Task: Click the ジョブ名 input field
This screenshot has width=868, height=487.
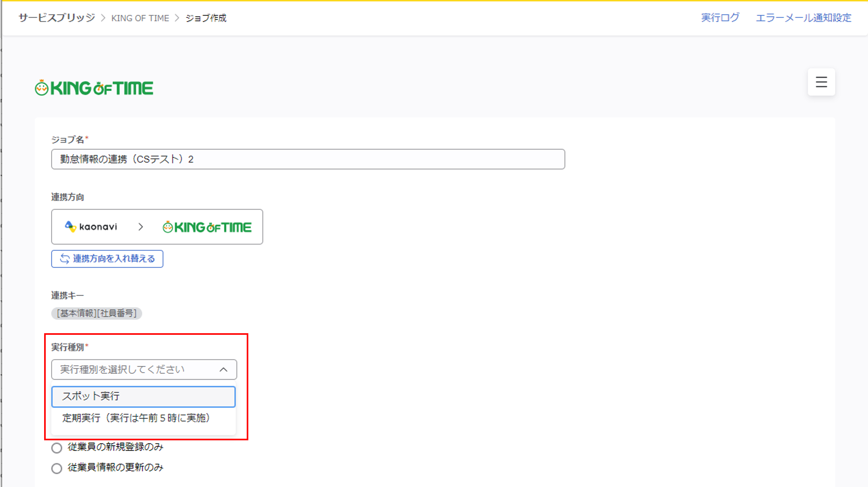Action: (x=308, y=159)
